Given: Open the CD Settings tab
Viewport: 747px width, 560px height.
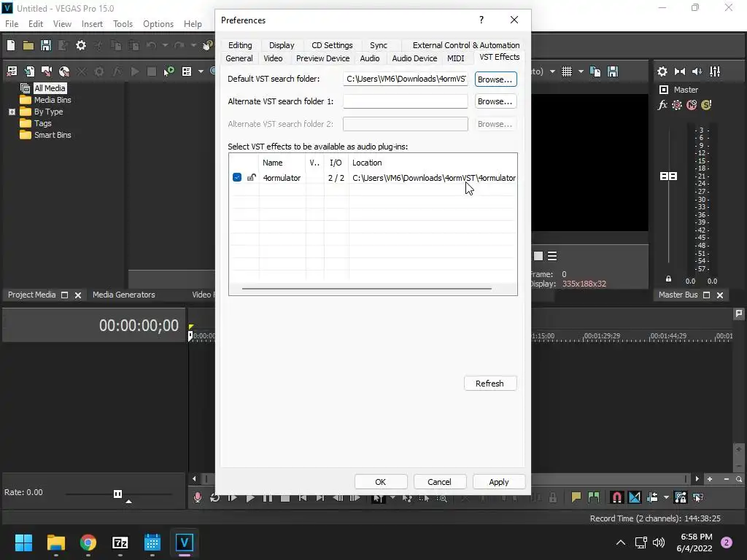Looking at the screenshot, I should pos(332,45).
